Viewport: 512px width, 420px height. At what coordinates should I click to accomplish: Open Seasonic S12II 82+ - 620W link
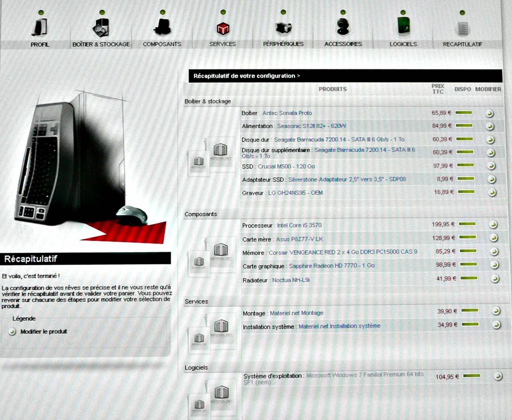pos(311,126)
